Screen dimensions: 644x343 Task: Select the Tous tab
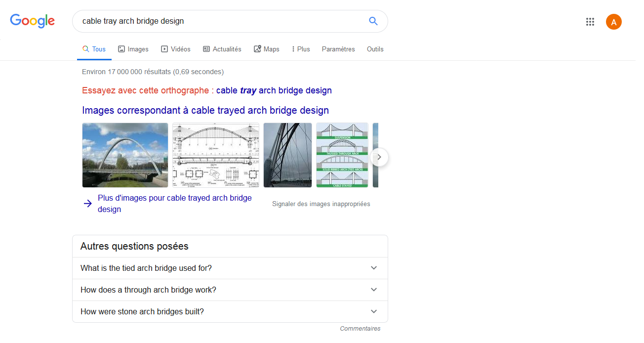[94, 49]
